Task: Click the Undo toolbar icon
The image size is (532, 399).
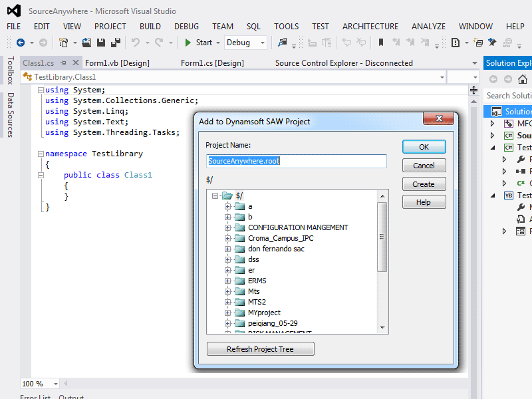Action: pyautogui.click(x=136, y=43)
